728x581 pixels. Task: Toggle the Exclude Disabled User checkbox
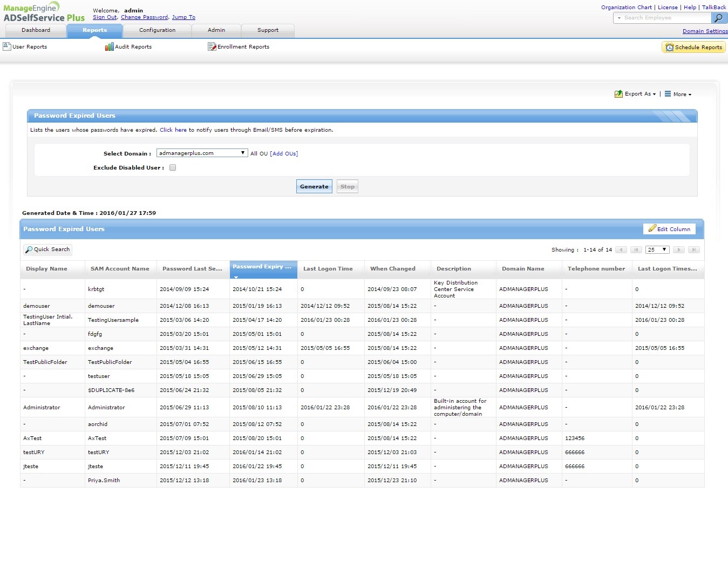[x=173, y=167]
